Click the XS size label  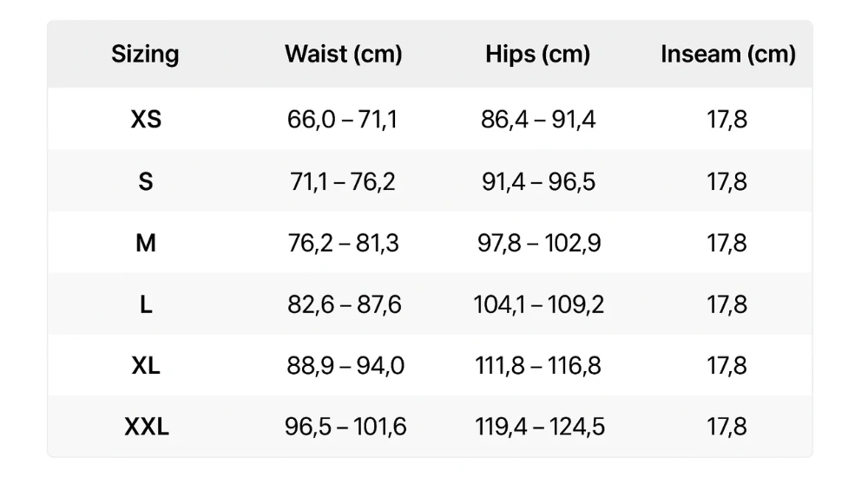pos(146,119)
